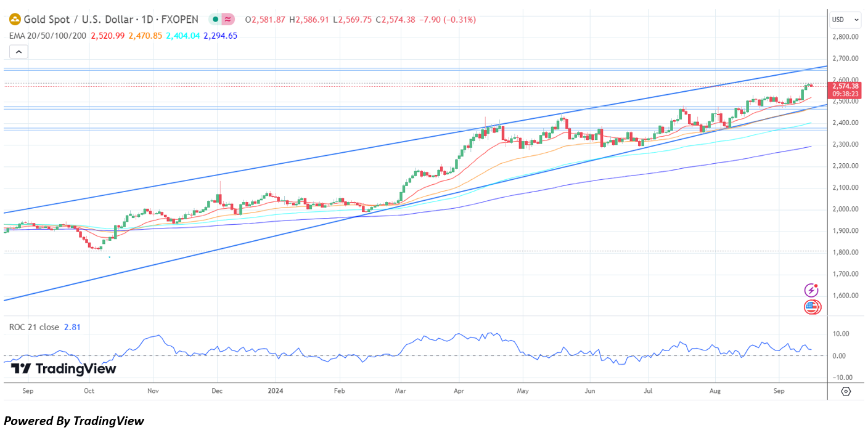Viewport: 868px width, 433px height.
Task: Click the gold bars symbol logo icon
Action: click(15, 20)
